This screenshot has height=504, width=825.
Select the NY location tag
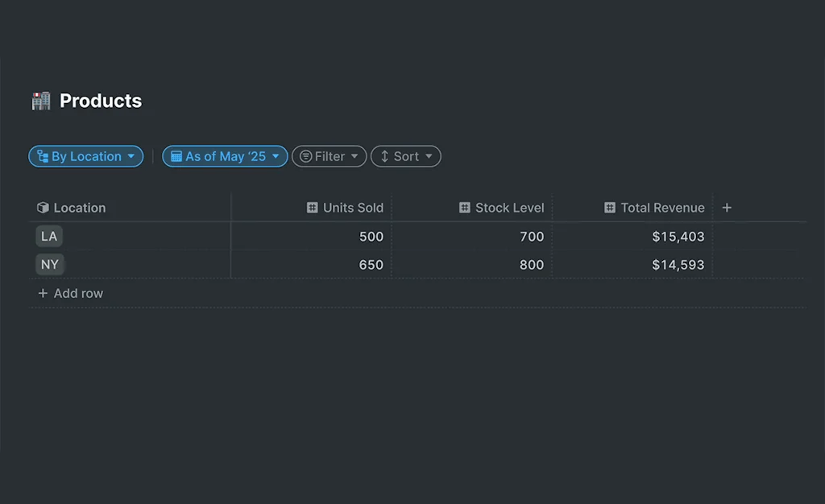(x=49, y=264)
